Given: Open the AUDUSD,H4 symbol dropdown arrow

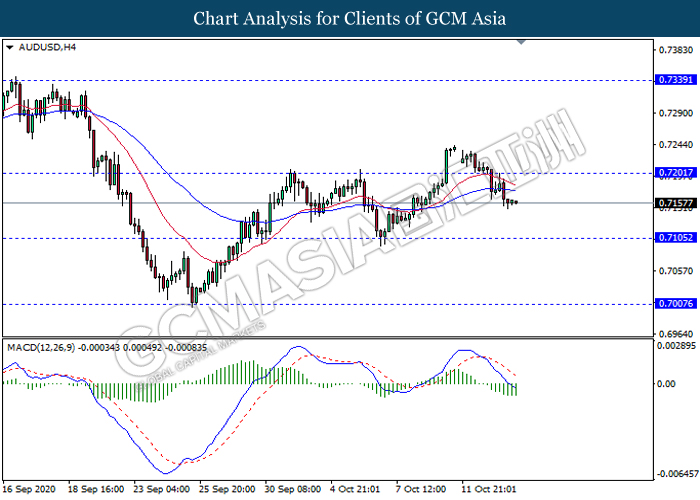Looking at the screenshot, I should point(10,47).
